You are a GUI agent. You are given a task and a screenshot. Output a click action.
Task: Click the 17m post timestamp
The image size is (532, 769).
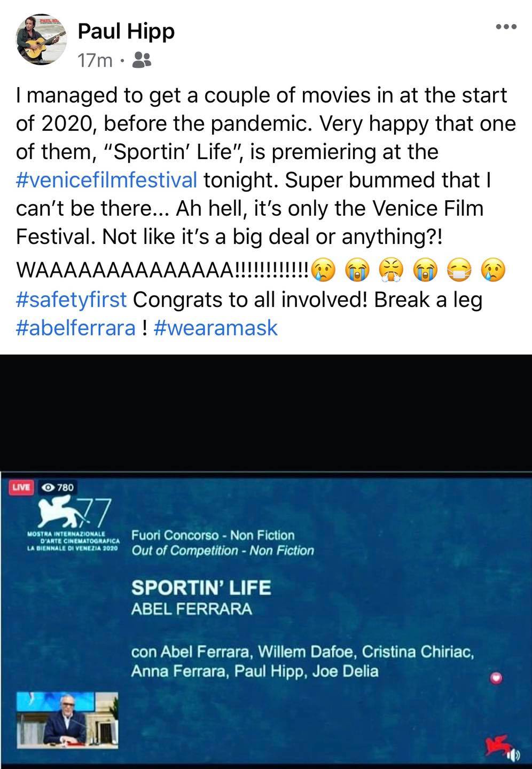tap(95, 61)
